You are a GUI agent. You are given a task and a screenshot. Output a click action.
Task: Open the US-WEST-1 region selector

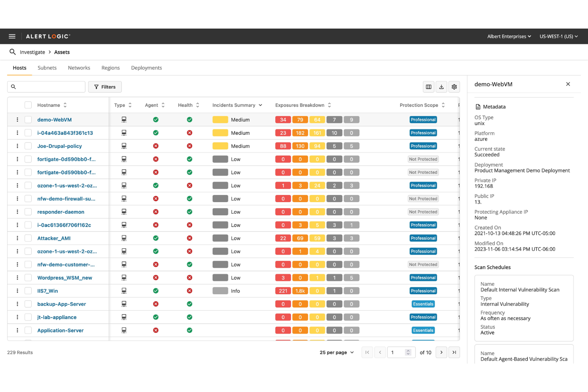558,36
